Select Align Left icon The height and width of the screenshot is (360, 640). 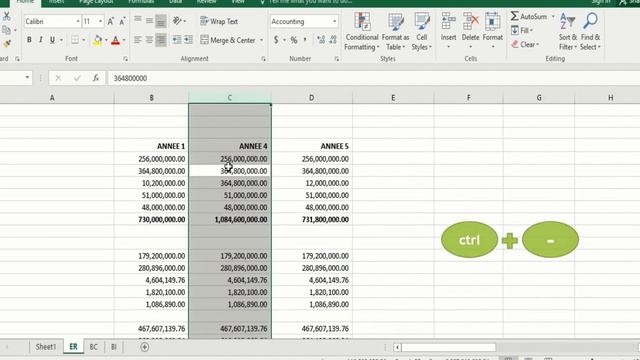[138, 40]
